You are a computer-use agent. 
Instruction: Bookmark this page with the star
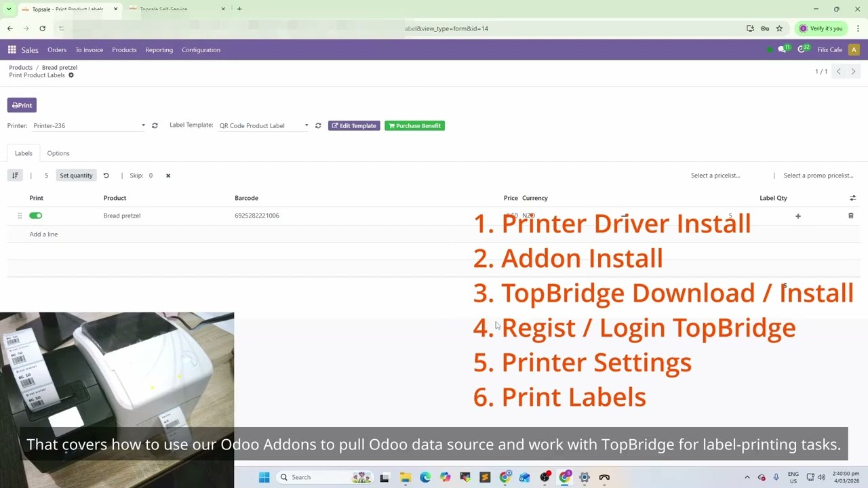(779, 28)
